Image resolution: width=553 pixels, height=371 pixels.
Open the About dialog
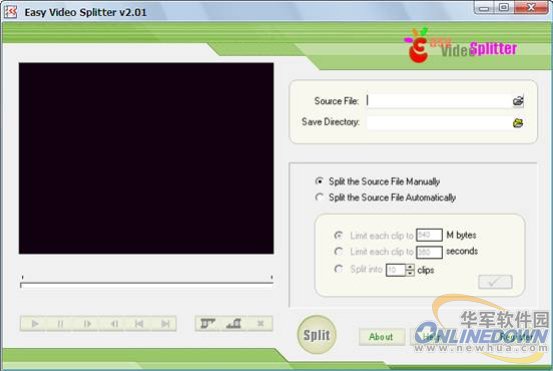tap(381, 337)
